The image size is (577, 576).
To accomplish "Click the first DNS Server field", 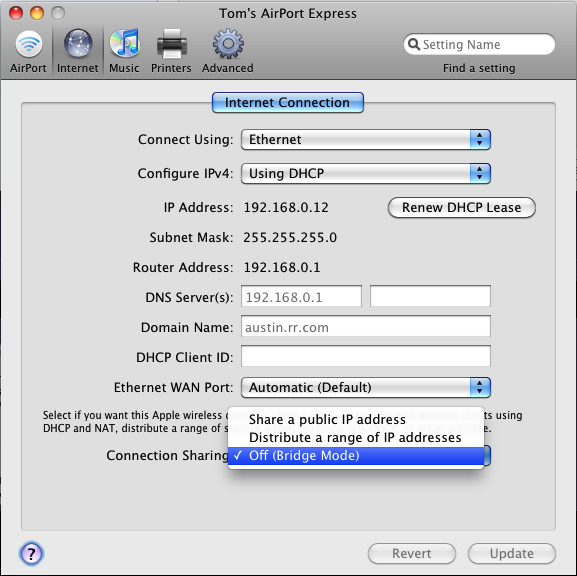I will [301, 296].
